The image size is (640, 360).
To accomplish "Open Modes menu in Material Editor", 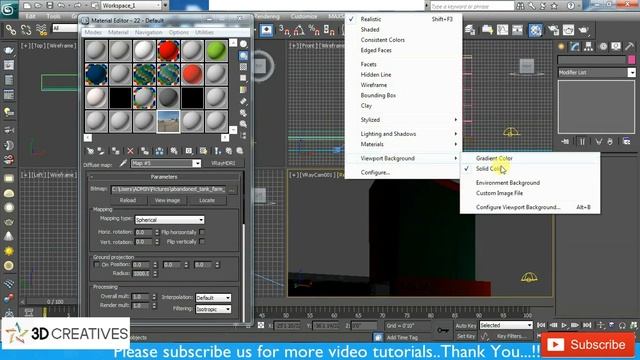I will pyautogui.click(x=93, y=32).
